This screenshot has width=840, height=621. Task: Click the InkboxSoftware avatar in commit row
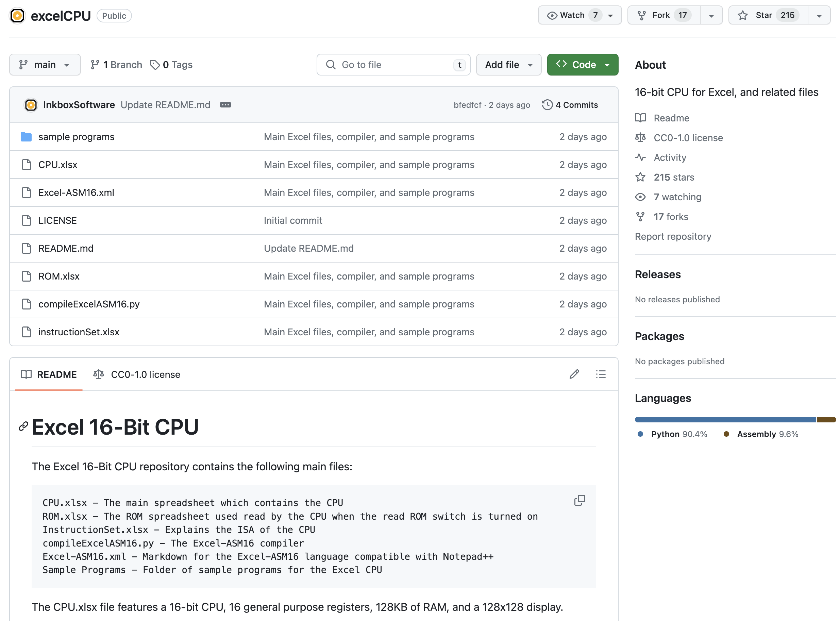(31, 105)
